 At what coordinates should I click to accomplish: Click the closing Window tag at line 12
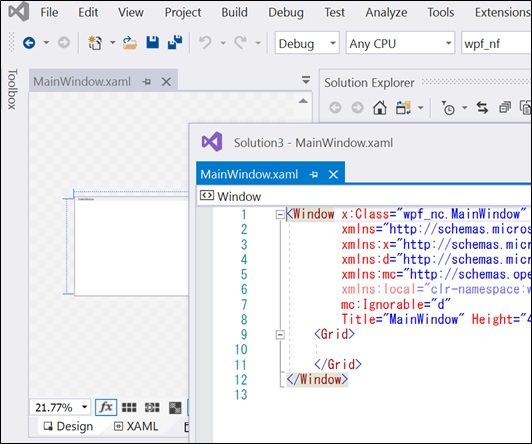pyautogui.click(x=317, y=379)
